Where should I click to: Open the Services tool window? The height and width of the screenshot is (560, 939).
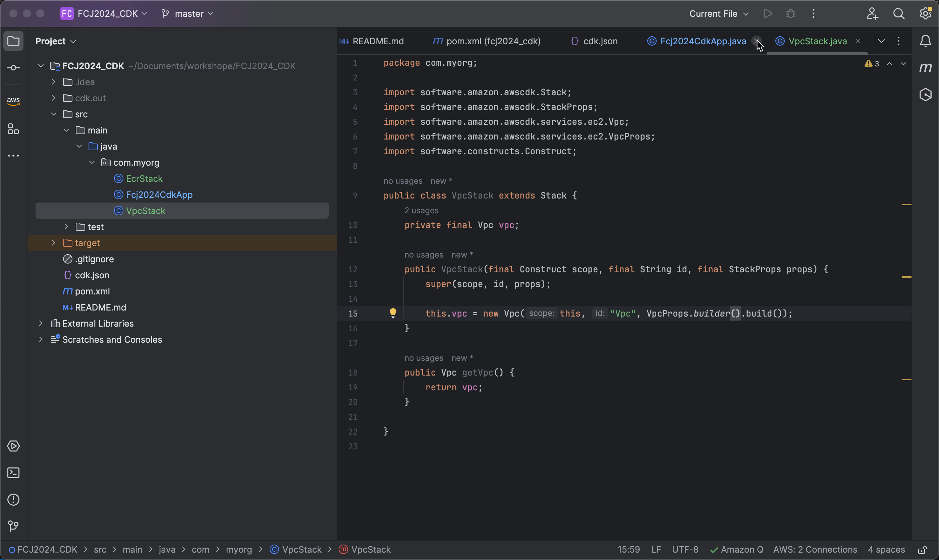(14, 446)
